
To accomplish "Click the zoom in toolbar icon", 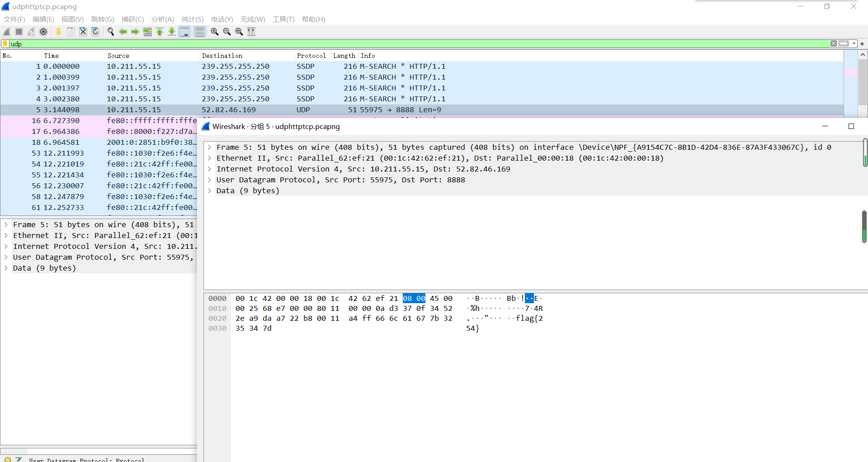I will tap(215, 32).
